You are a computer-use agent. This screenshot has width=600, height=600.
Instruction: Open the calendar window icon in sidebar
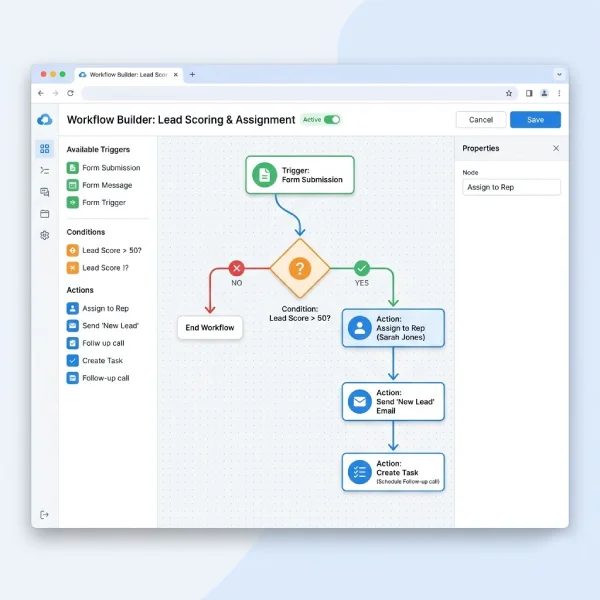45,214
